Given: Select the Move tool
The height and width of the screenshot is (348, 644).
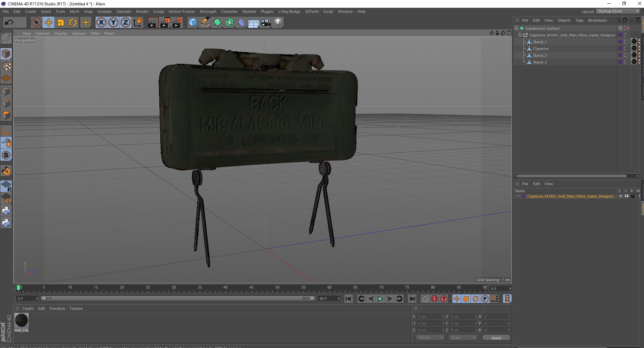Looking at the screenshot, I should point(49,23).
